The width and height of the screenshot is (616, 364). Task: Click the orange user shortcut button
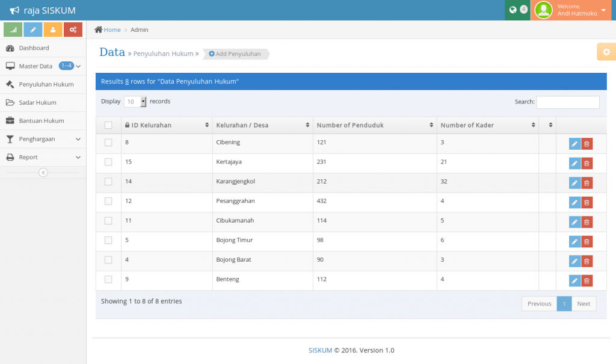53,29
